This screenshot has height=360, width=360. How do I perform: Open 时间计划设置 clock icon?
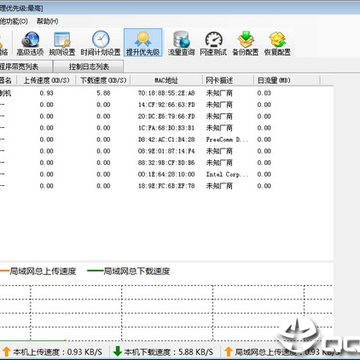tap(101, 43)
